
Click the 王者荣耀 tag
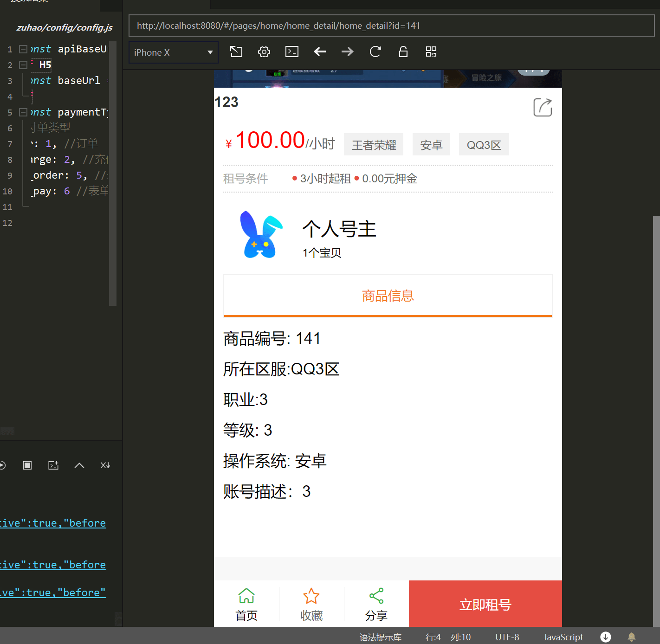(374, 145)
